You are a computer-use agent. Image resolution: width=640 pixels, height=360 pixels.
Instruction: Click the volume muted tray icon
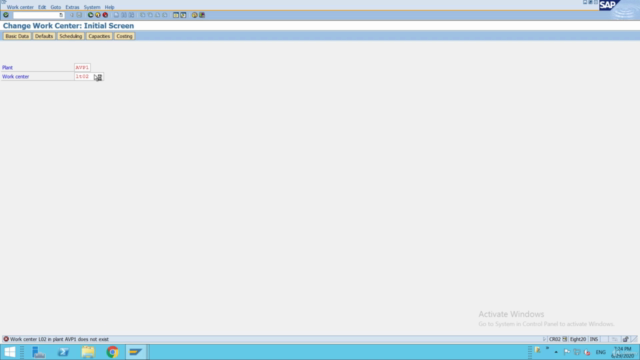[587, 352]
